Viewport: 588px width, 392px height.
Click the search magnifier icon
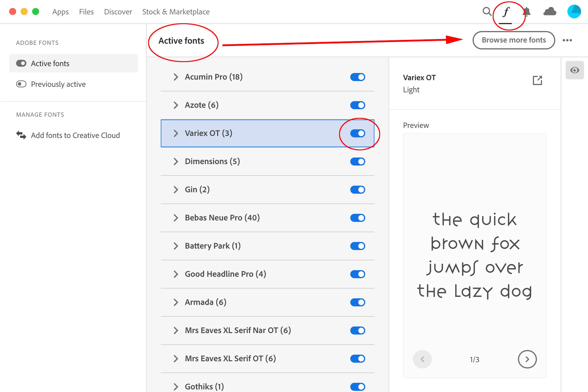click(487, 12)
